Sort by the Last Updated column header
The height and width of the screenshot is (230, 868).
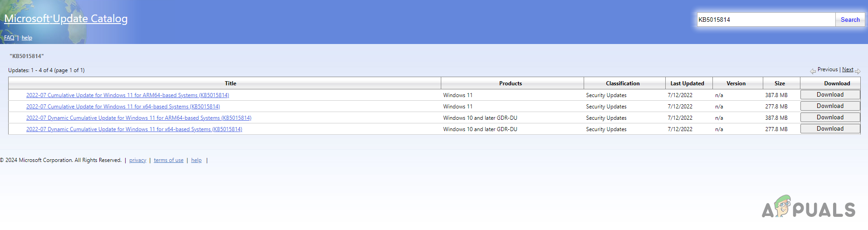(x=687, y=83)
